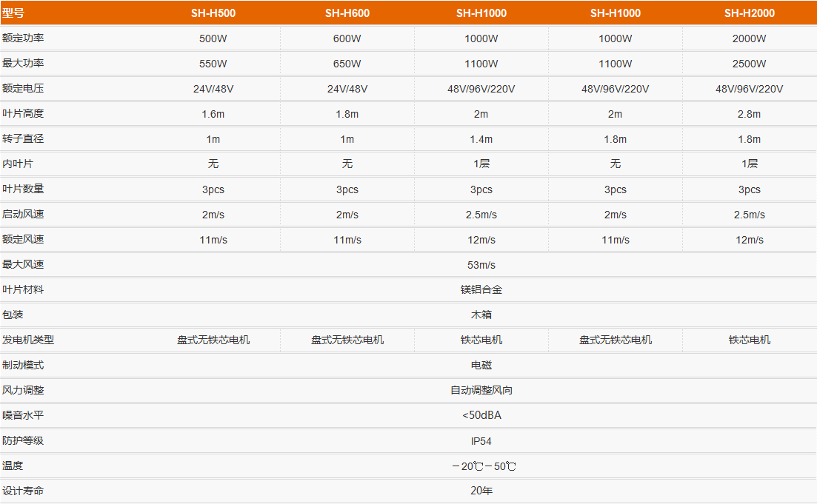Click the SH-H2000 column header

(x=749, y=13)
